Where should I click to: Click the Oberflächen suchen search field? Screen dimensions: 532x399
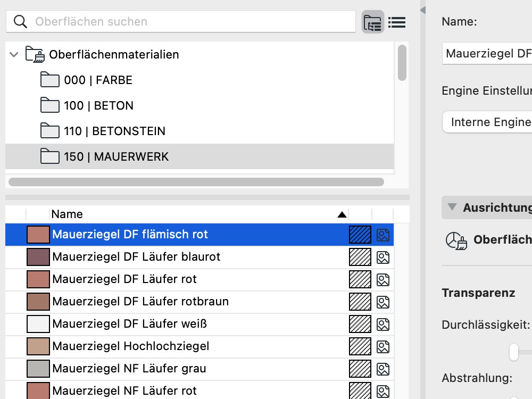(x=192, y=22)
